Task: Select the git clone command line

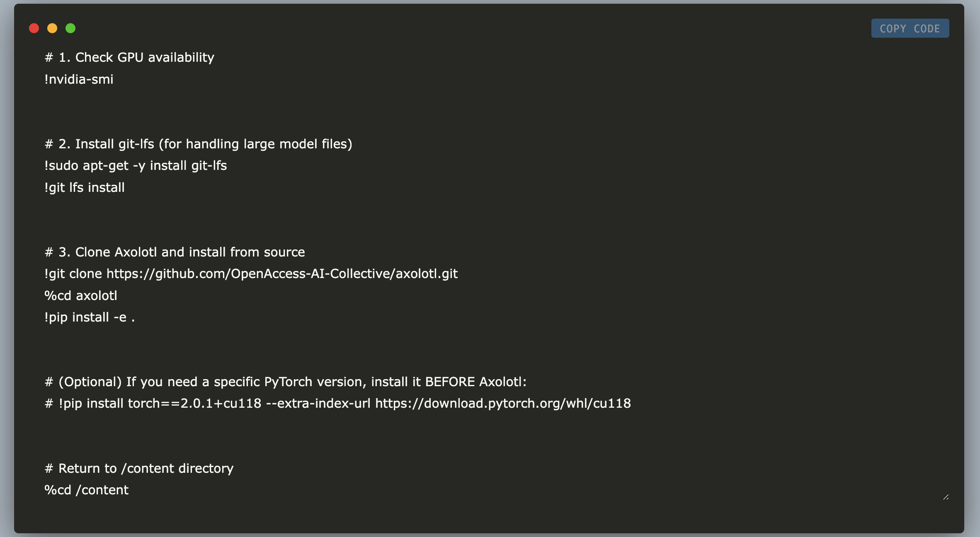Action: (251, 273)
